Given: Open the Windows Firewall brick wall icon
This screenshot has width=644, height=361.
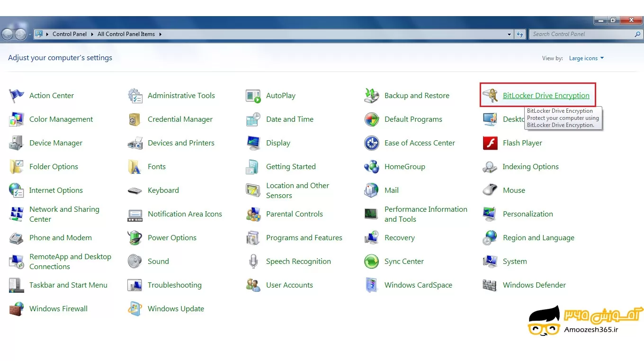Looking at the screenshot, I should point(17,309).
